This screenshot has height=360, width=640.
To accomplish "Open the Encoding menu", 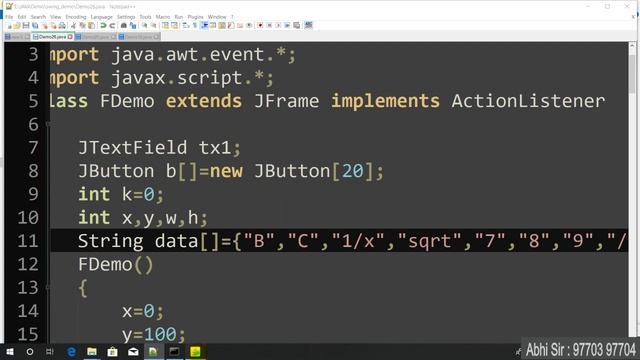I will (x=76, y=17).
